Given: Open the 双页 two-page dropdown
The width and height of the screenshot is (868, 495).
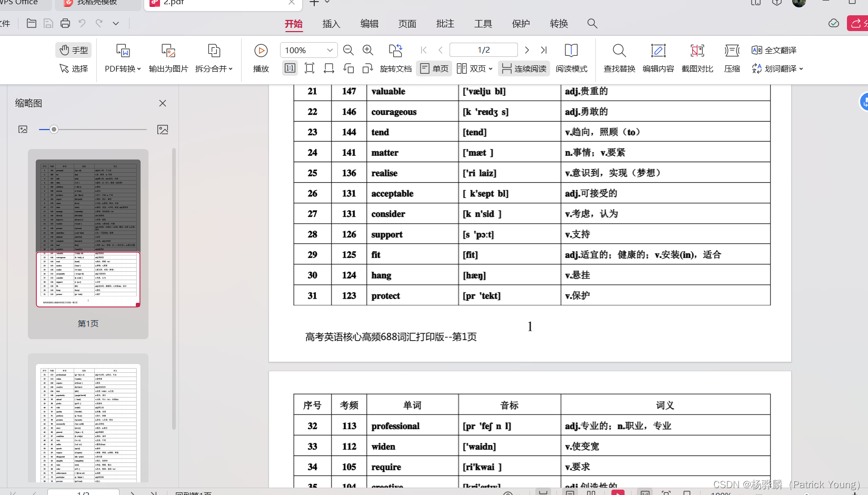Looking at the screenshot, I should coord(474,68).
